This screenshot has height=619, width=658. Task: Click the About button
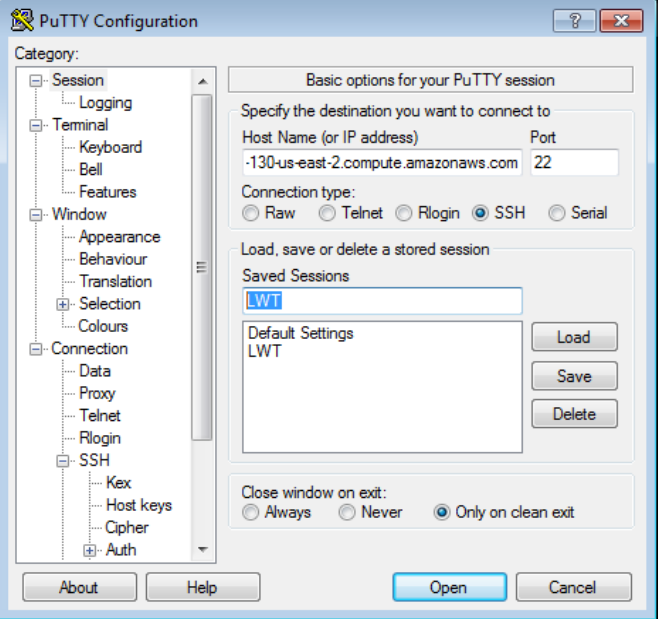click(79, 587)
